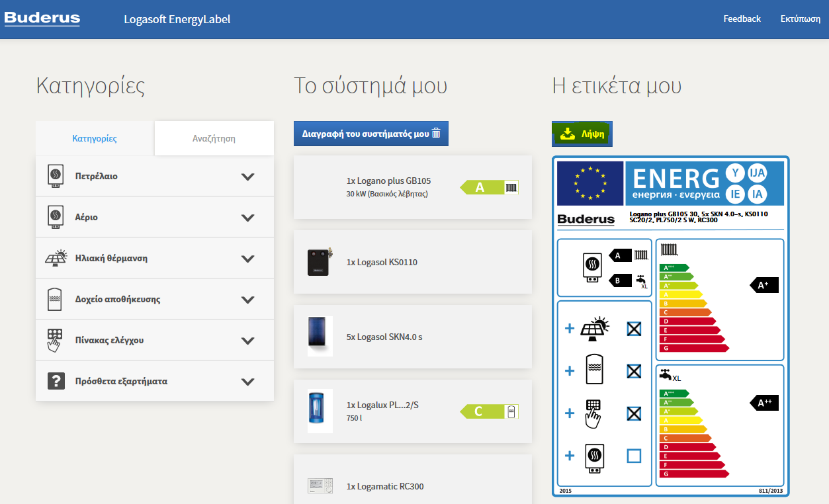Click the ENERG label header graphic

[705, 183]
